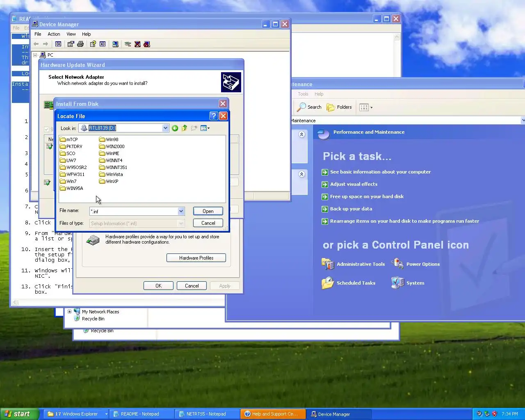Switch to Help and Support Center on the taskbar

pos(274,414)
